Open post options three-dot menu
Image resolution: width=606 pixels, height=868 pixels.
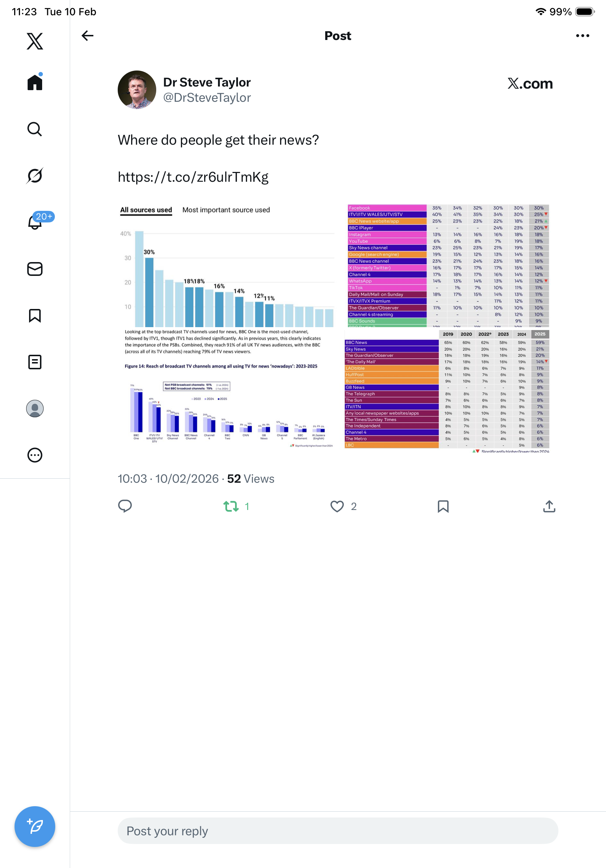pyautogui.click(x=582, y=36)
